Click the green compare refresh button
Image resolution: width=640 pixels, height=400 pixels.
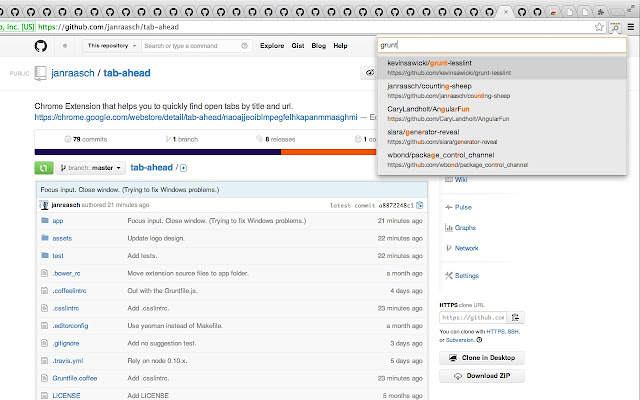point(44,168)
